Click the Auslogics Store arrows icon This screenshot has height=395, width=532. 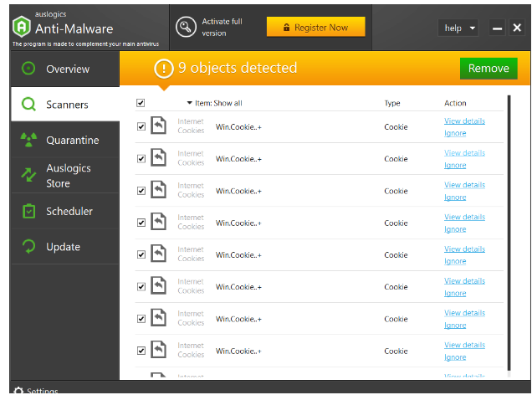point(28,175)
